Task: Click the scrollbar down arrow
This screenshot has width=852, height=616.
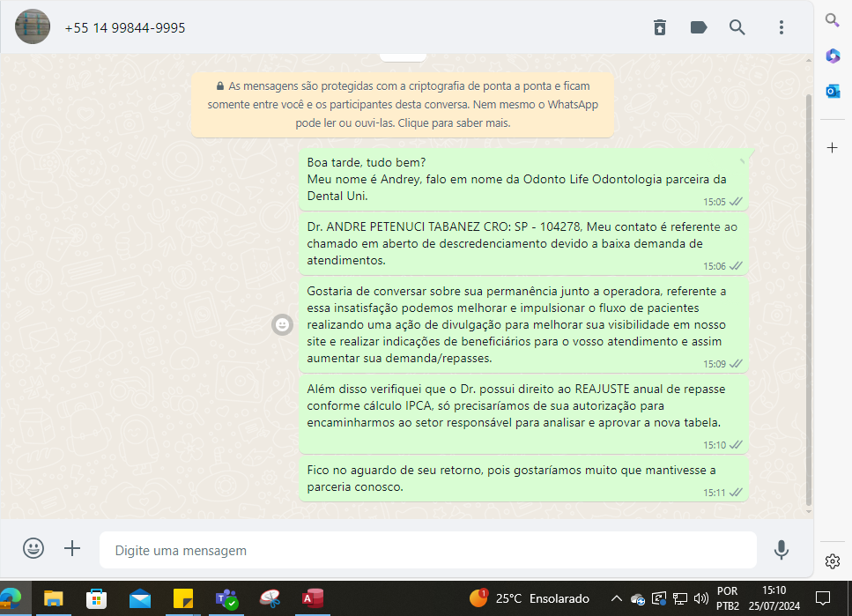Action: tap(809, 512)
